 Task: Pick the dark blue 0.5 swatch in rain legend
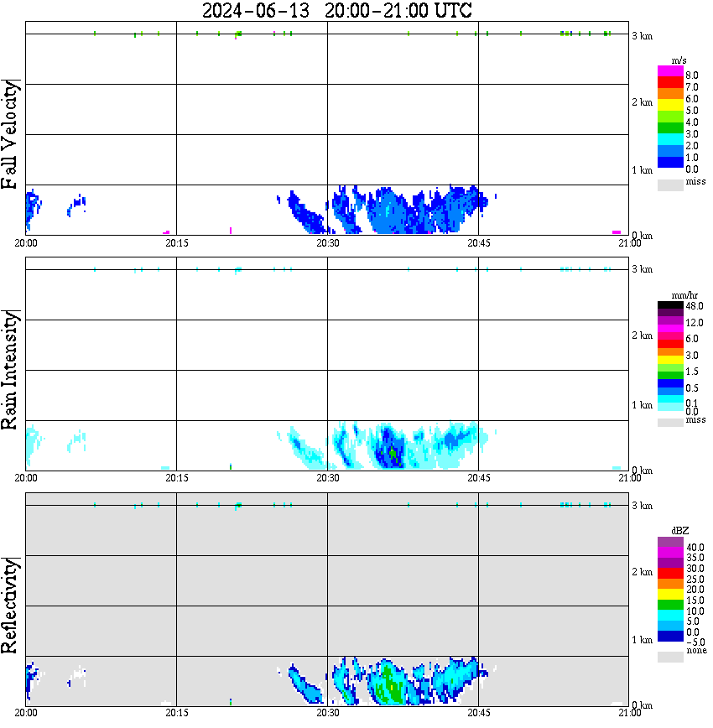pos(670,383)
